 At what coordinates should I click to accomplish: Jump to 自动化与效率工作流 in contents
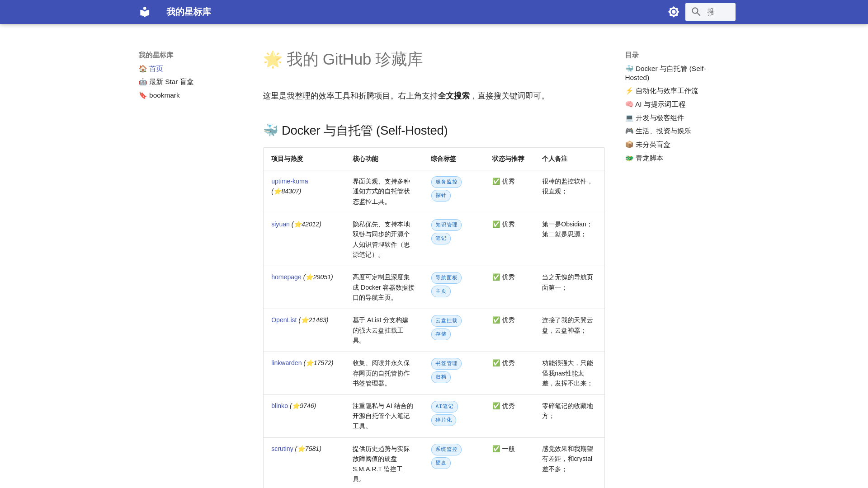click(x=661, y=91)
